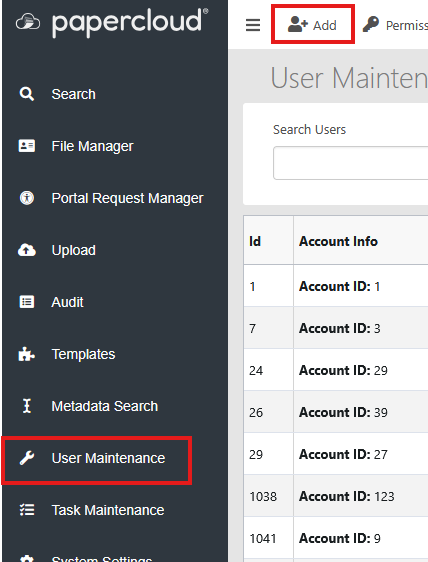This screenshot has height=562, width=428.
Task: Click the User Maintenance wrench icon
Action: point(27,458)
